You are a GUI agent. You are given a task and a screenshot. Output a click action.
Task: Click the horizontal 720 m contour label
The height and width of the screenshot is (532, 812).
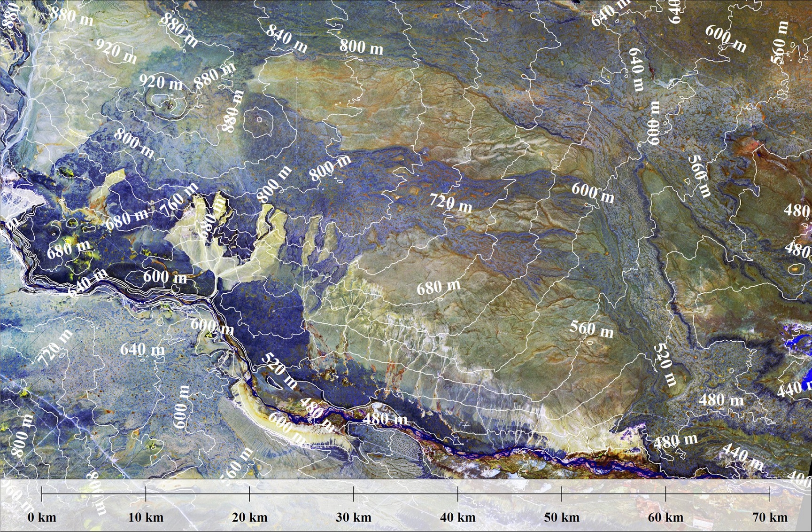[451, 203]
